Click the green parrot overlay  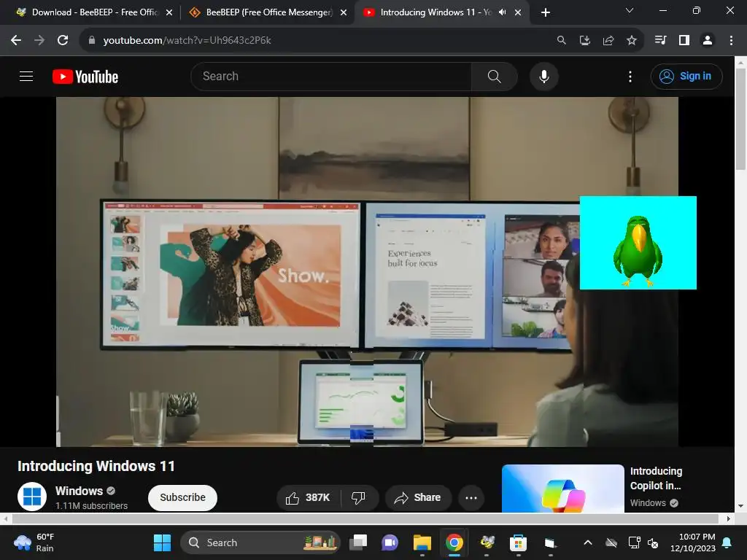(x=638, y=242)
